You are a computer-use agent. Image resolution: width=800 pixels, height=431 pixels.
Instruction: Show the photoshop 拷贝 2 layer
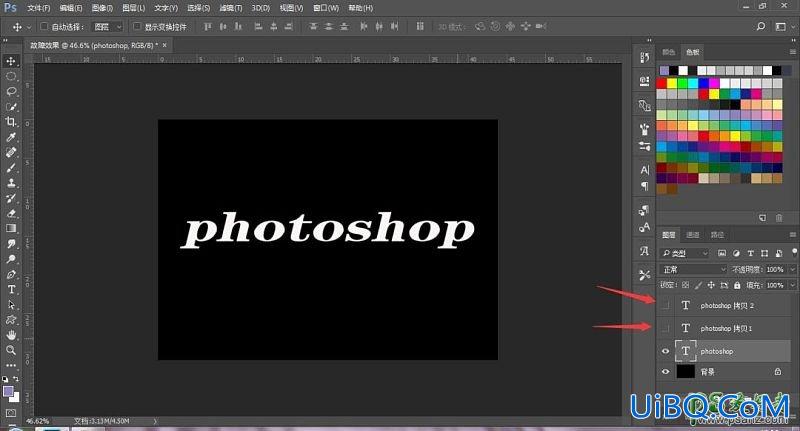[x=665, y=306]
